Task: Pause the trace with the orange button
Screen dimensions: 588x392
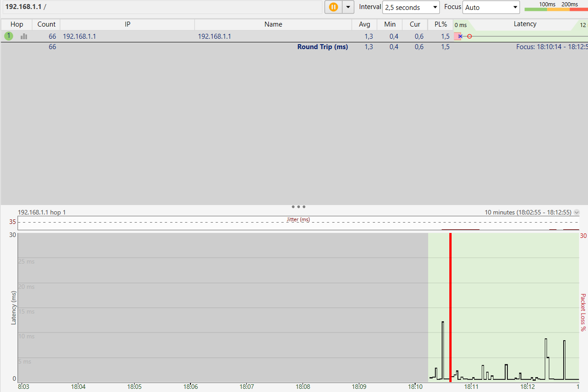Action: click(x=333, y=7)
